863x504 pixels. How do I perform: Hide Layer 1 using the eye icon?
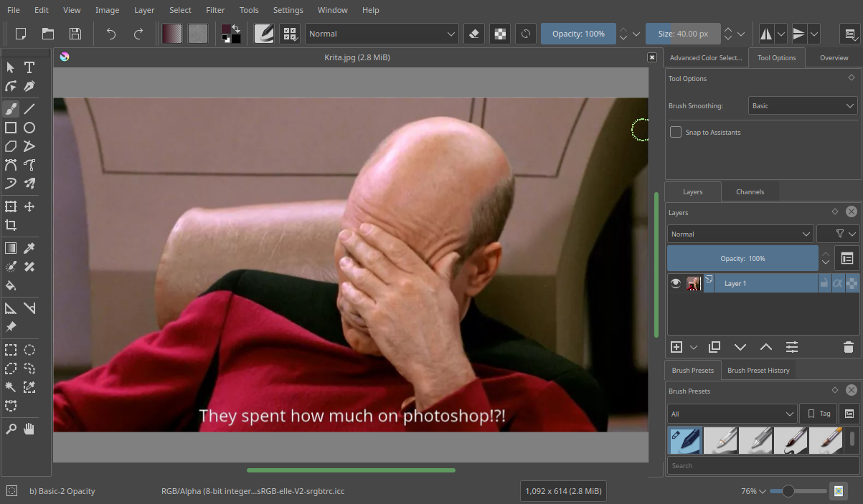[x=675, y=283]
